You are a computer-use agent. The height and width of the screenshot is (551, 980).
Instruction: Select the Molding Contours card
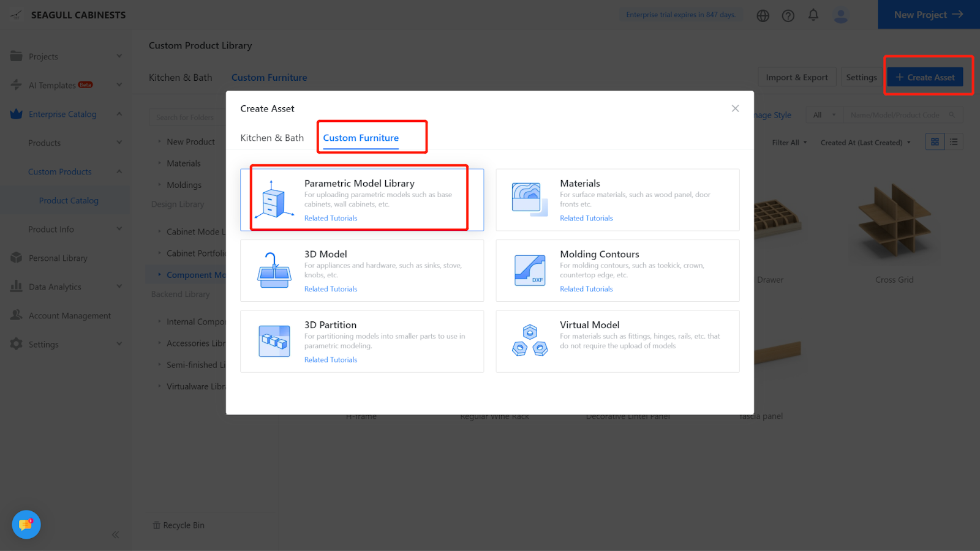617,271
